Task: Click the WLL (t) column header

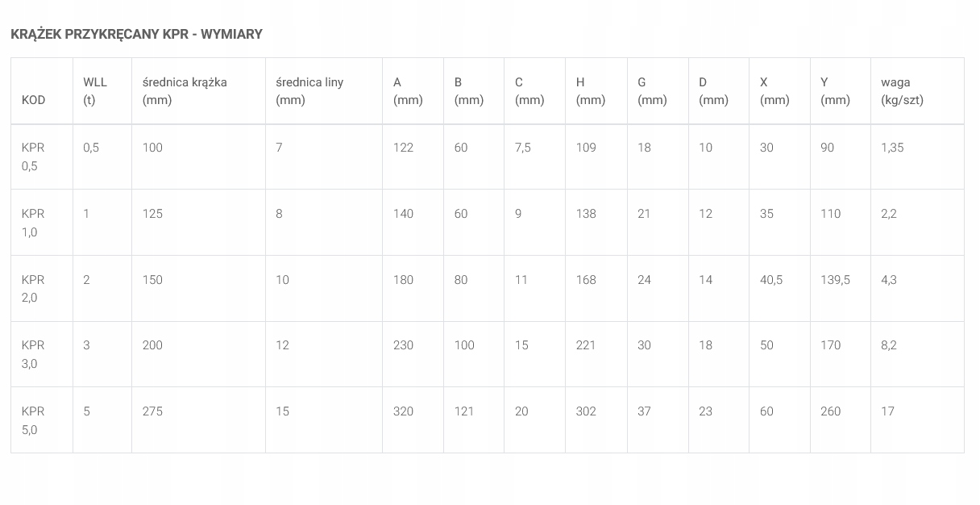Action: pyautogui.click(x=95, y=91)
